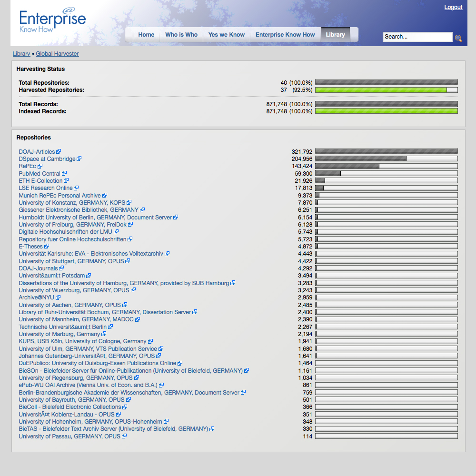This screenshot has height=476, width=476.
Task: Open the BieTAS Bielefelder Text Archiv link
Action: tap(114, 429)
